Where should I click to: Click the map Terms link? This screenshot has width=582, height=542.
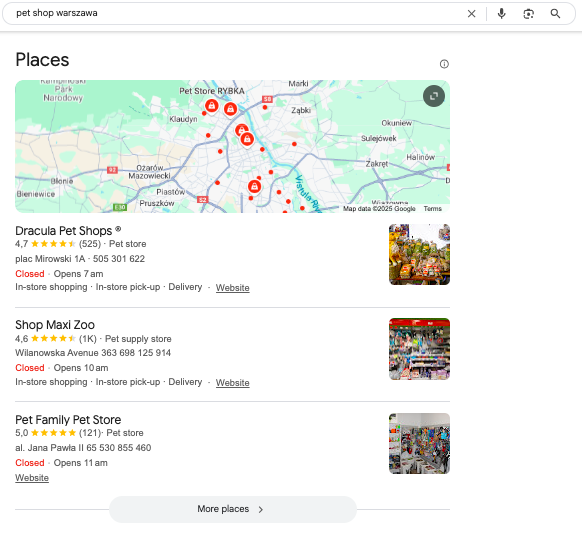coord(432,209)
